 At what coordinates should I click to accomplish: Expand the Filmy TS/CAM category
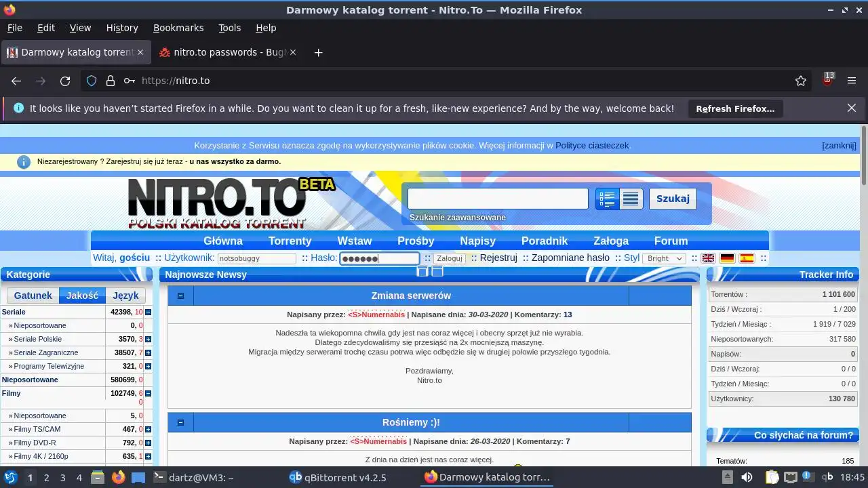(148, 429)
